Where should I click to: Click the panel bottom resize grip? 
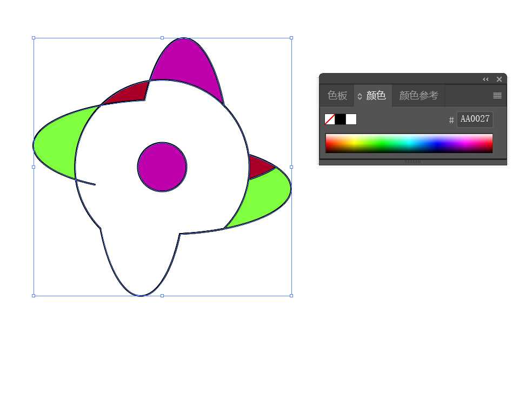click(413, 162)
